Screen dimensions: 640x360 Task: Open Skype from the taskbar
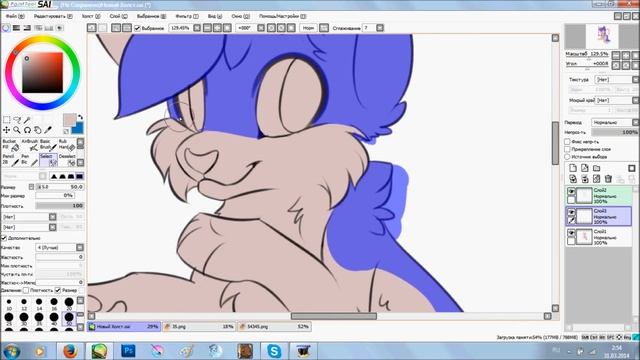273,351
